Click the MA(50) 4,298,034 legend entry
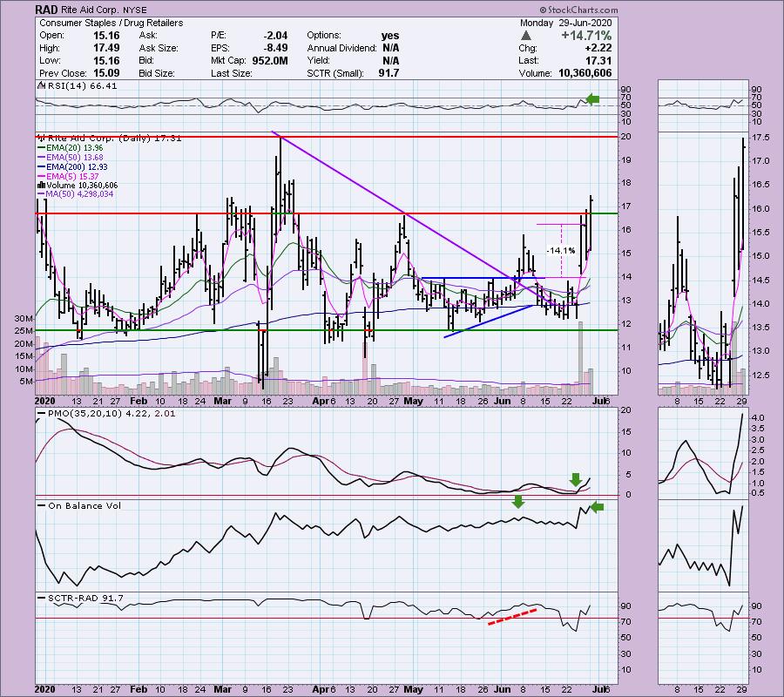 (x=76, y=194)
